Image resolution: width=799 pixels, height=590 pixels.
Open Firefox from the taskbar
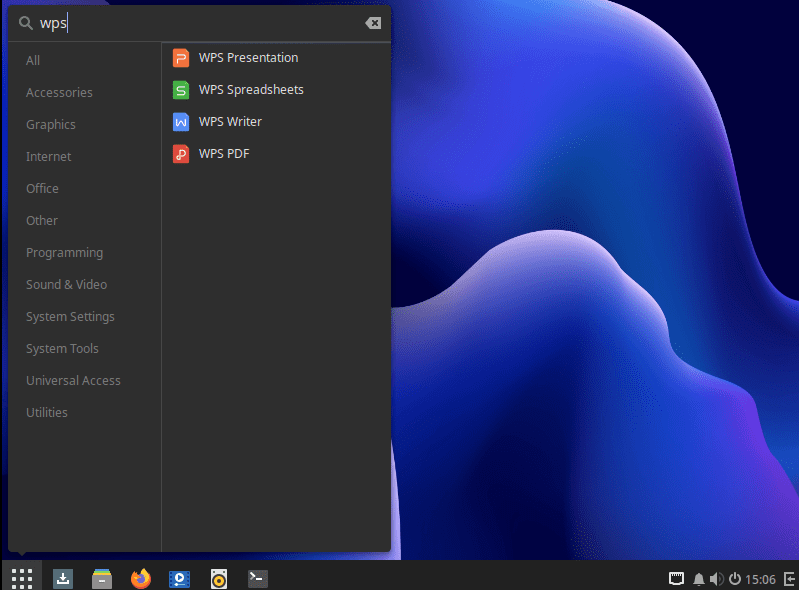(x=141, y=578)
